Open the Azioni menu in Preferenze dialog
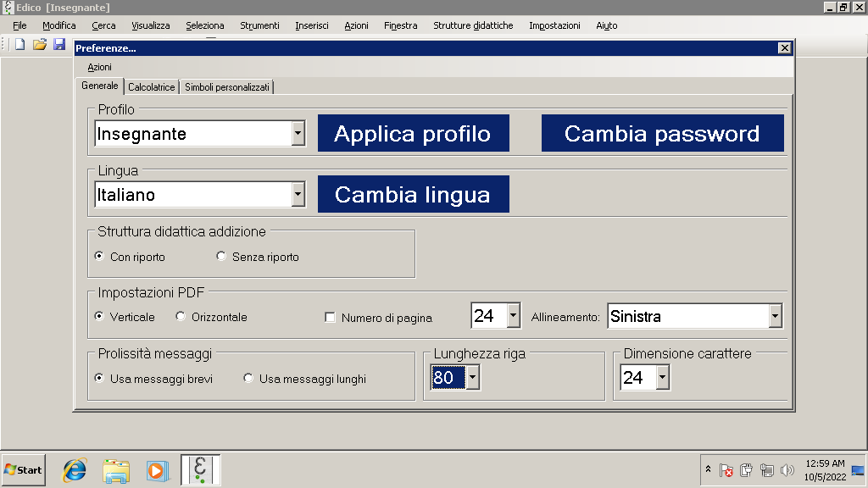 tap(100, 67)
